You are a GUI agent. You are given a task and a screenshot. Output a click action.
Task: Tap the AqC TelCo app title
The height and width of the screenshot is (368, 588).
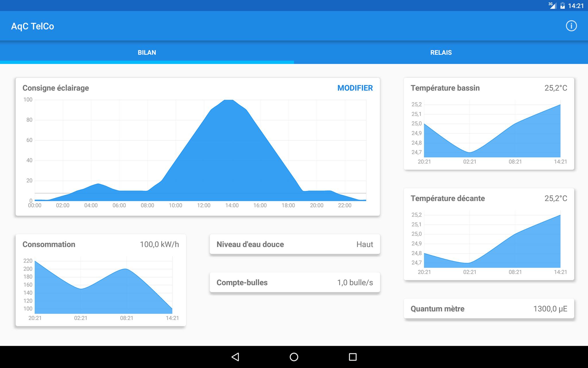point(32,26)
